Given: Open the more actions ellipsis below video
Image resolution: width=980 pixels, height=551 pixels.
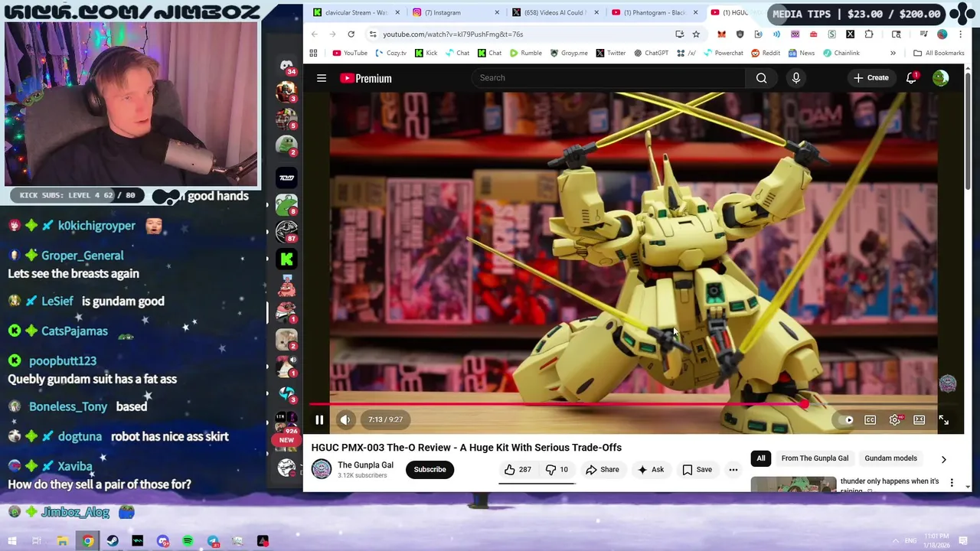Looking at the screenshot, I should [x=733, y=470].
